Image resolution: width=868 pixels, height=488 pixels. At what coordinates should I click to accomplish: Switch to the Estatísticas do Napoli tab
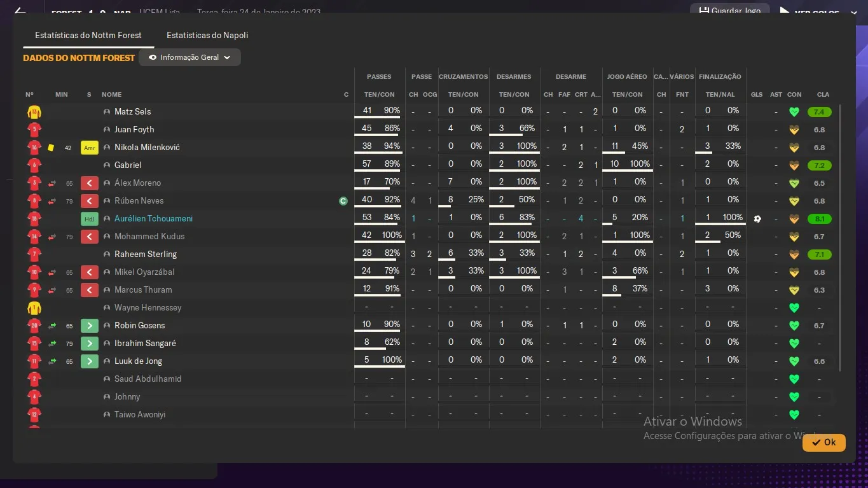tap(207, 36)
